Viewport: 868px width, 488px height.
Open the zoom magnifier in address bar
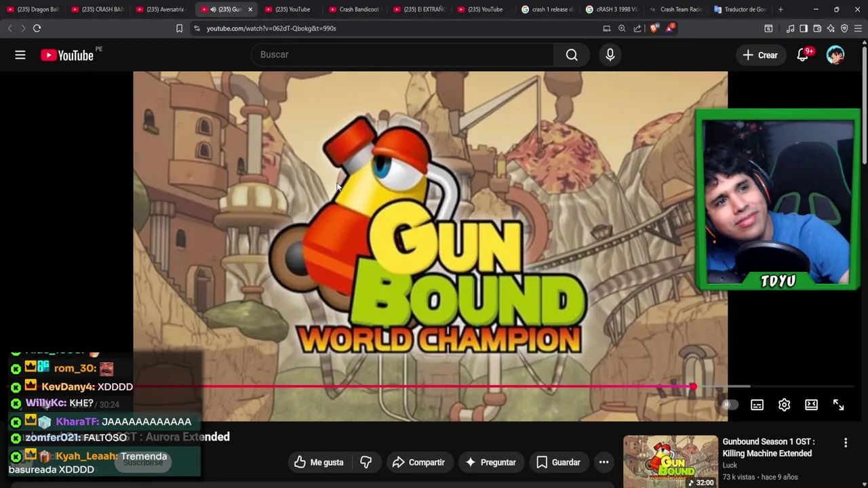click(622, 28)
